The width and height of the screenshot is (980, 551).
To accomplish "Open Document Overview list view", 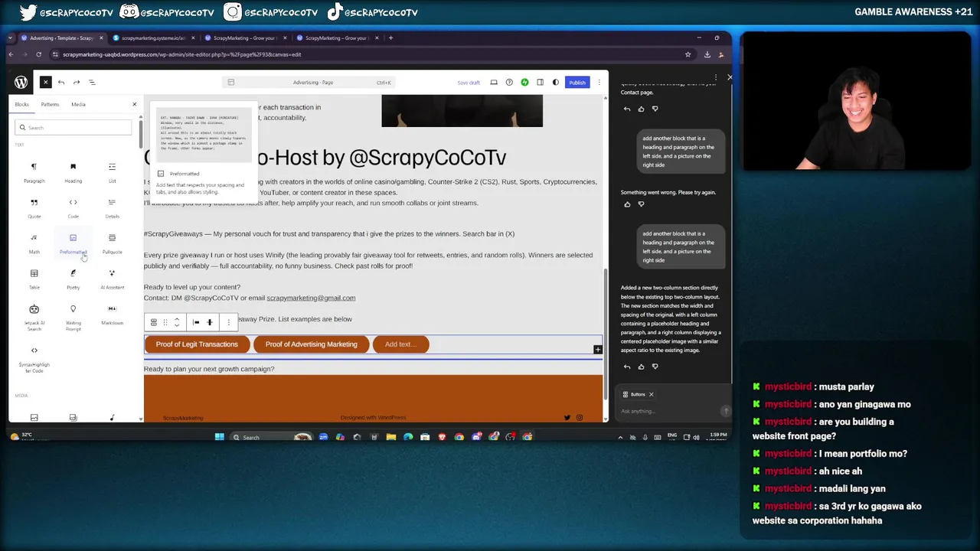I will click(92, 82).
